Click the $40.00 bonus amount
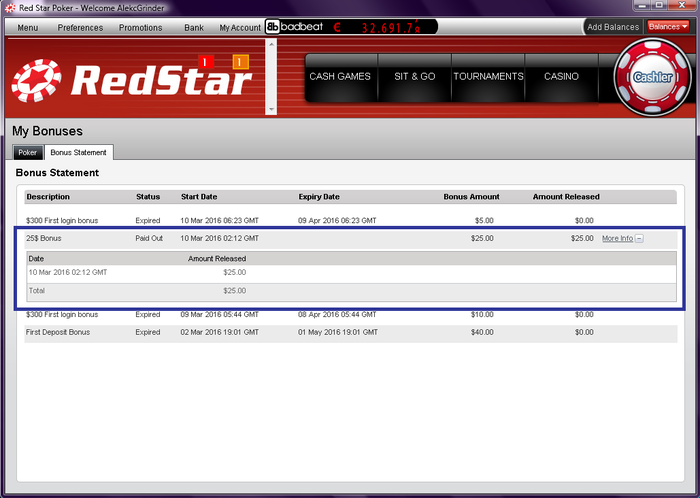Screen dimensions: 700x498 pos(482,332)
